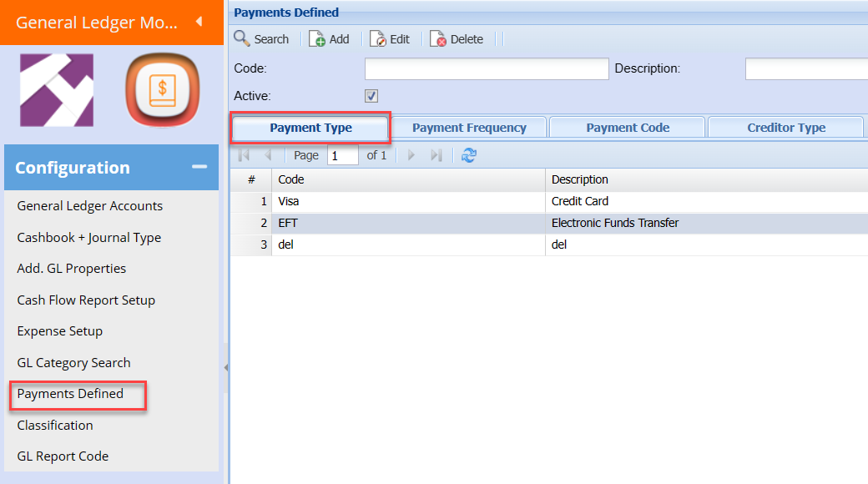
Task: Sort by the Description column header
Action: click(x=706, y=179)
